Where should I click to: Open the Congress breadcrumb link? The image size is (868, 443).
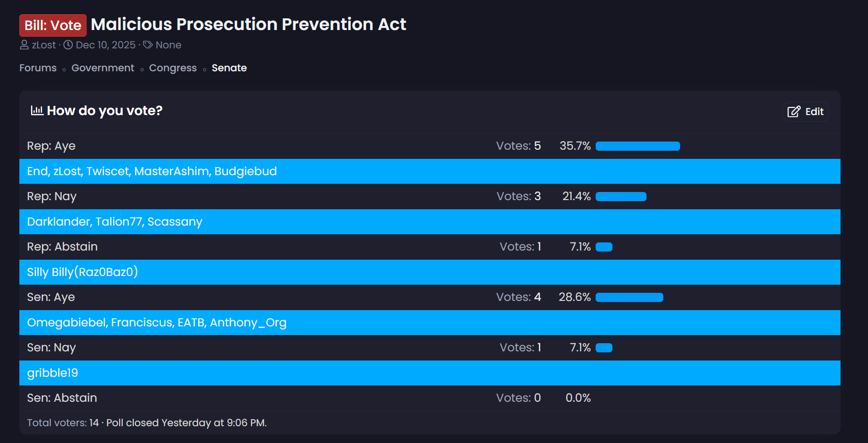[173, 68]
